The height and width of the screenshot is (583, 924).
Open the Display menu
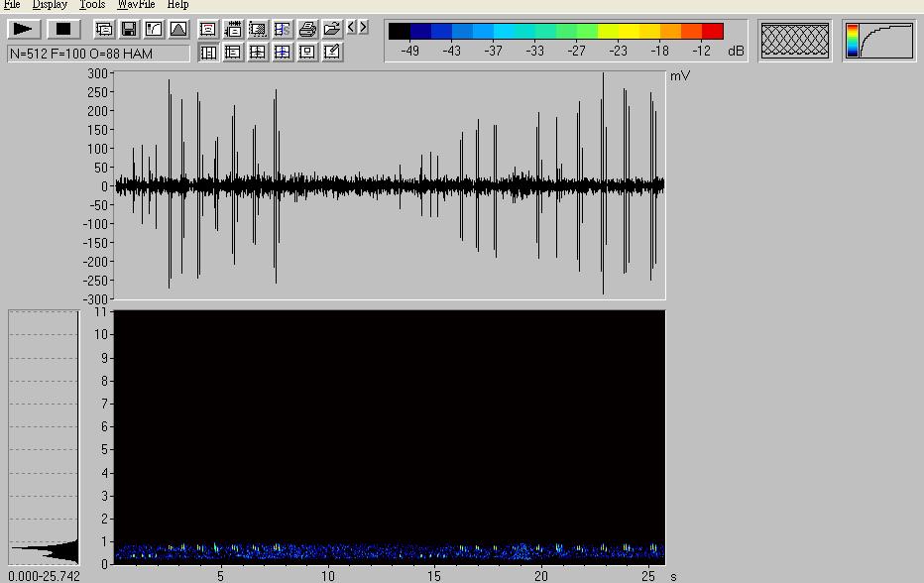50,5
